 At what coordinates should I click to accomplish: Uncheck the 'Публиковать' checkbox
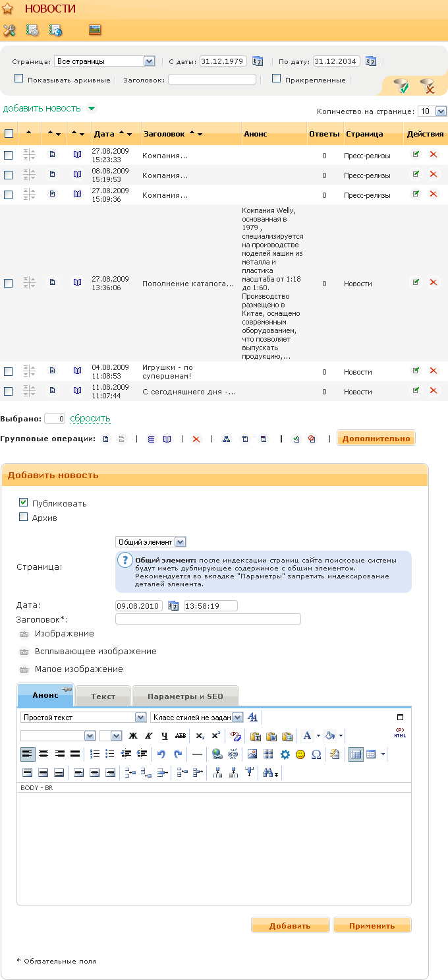point(24,503)
